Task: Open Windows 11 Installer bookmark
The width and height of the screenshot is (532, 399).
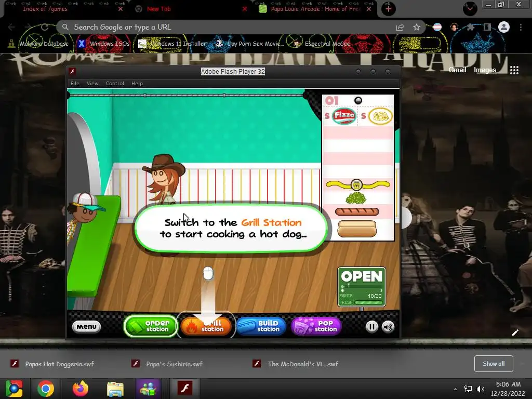Action: [172, 44]
